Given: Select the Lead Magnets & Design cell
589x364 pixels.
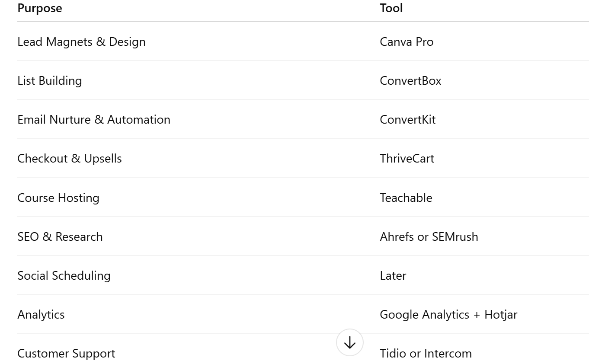Looking at the screenshot, I should tap(81, 42).
